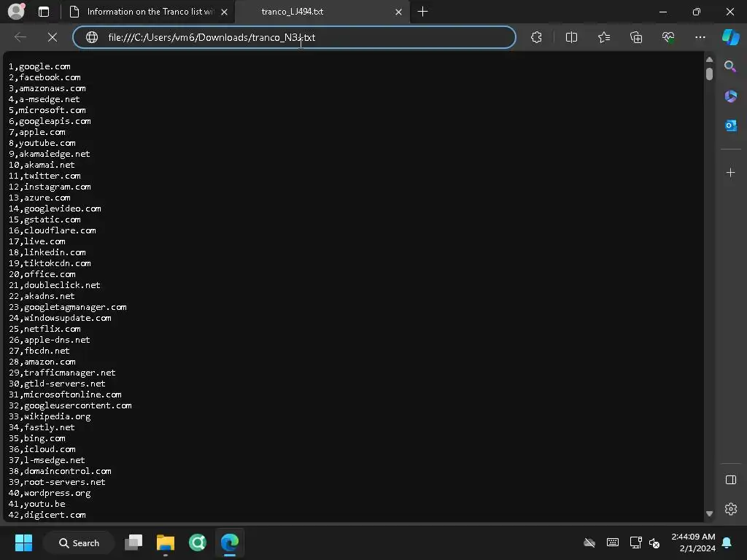Viewport: 747px width, 560px height.
Task: Switch to the Information on the Tranco list tab
Action: 149,12
